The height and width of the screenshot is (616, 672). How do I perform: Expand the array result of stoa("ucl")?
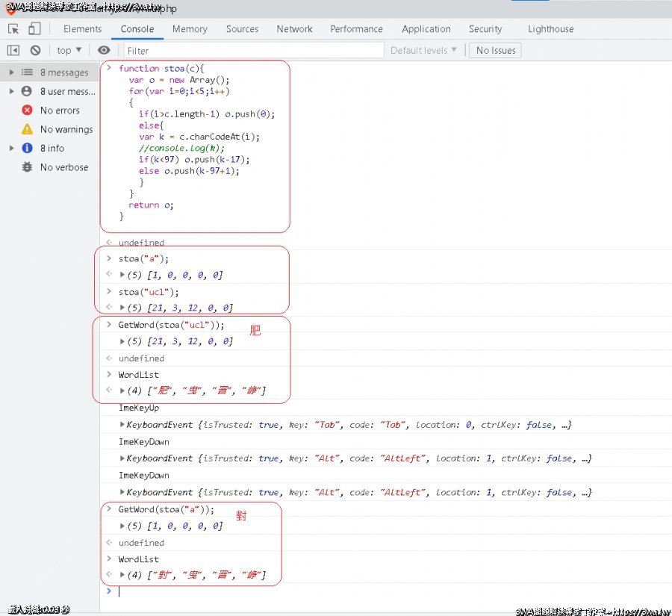pyautogui.click(x=122, y=308)
